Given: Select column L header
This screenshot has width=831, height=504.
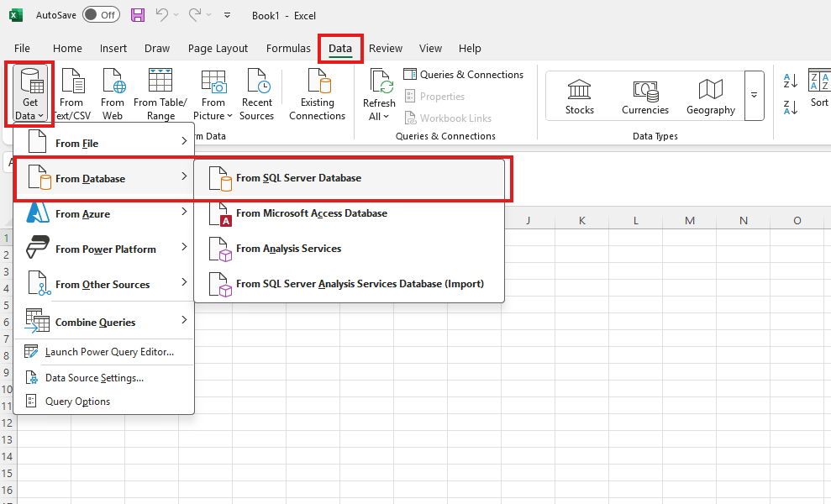Looking at the screenshot, I should click(x=635, y=220).
